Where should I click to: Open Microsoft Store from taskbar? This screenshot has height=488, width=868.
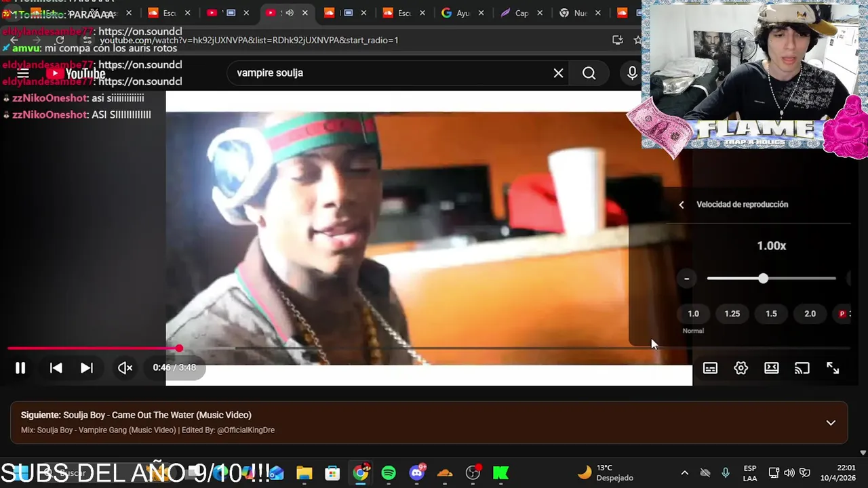pyautogui.click(x=332, y=473)
